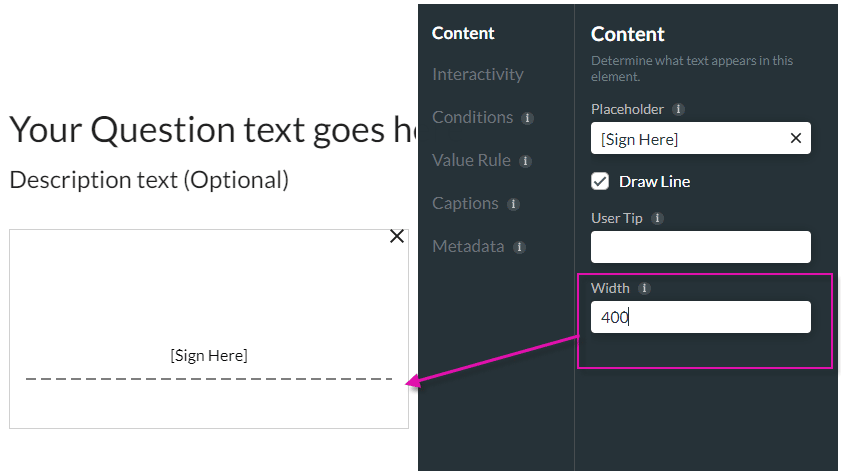Open the Metadata tab
This screenshot has width=841, height=476.
point(468,247)
